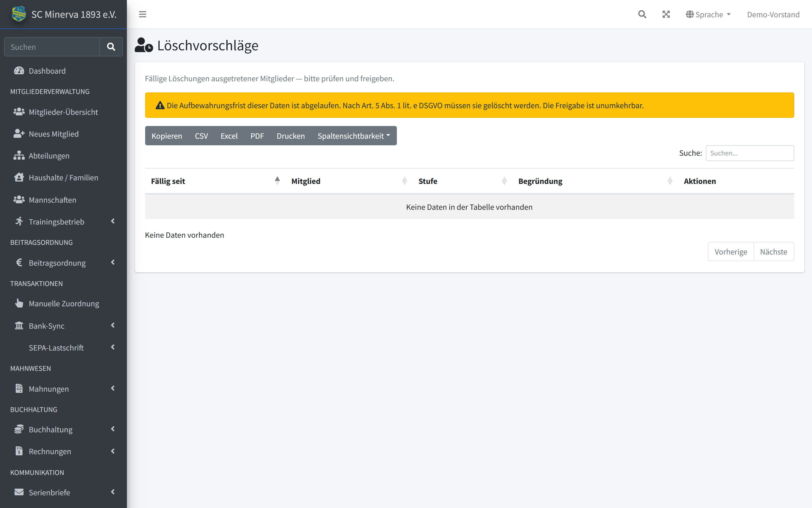Click the Buchhaltung coins icon
812x508 pixels.
pos(19,429)
